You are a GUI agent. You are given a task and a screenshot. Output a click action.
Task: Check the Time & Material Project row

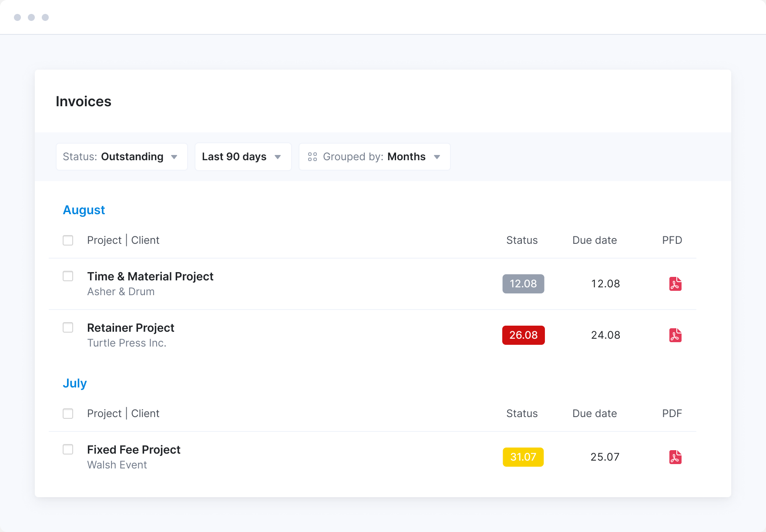point(68,276)
